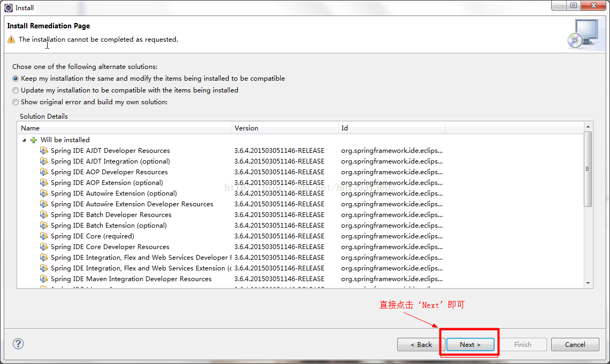Click feature icon for Spring IDE Batch Developer Resources
610x364 pixels.
point(44,215)
